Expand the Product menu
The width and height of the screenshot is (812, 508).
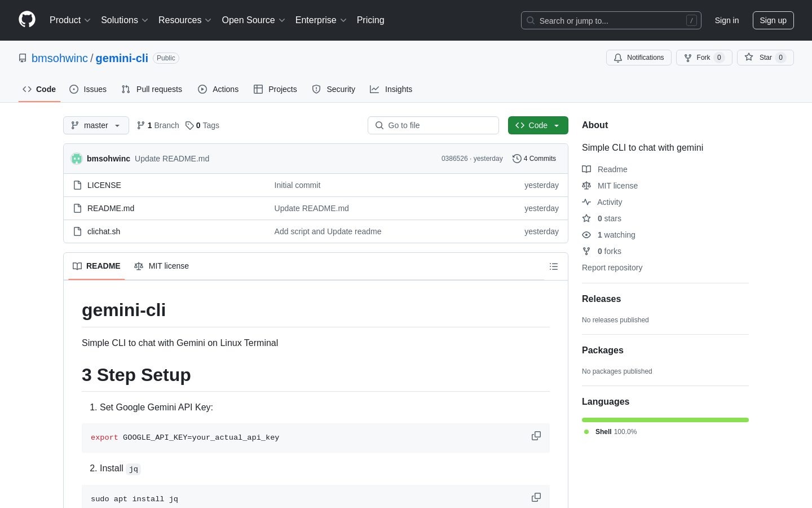pos(70,20)
